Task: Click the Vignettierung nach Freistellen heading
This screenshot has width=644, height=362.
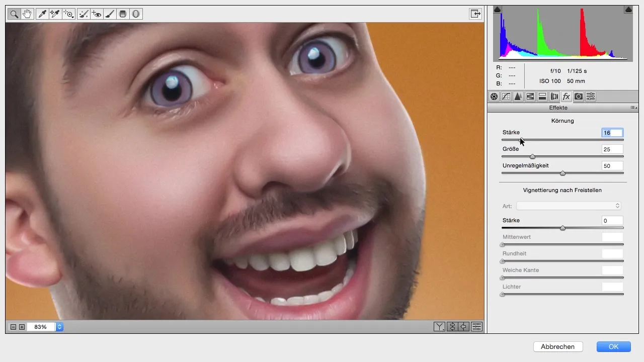Action: click(562, 190)
